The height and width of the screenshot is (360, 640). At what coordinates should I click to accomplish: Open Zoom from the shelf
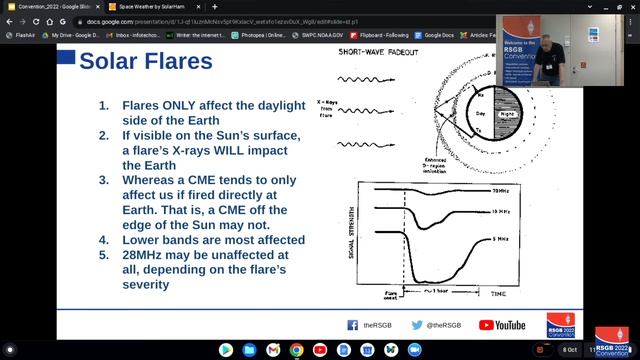(415, 350)
